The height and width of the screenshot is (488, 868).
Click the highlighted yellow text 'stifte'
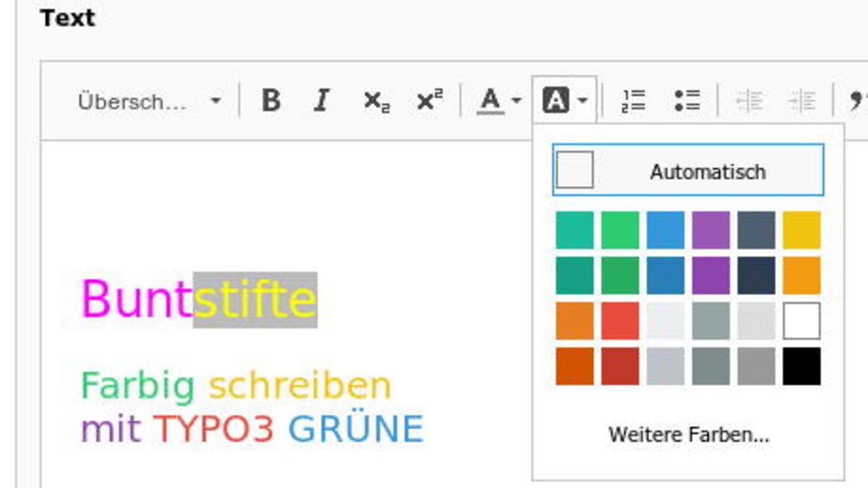click(x=255, y=299)
